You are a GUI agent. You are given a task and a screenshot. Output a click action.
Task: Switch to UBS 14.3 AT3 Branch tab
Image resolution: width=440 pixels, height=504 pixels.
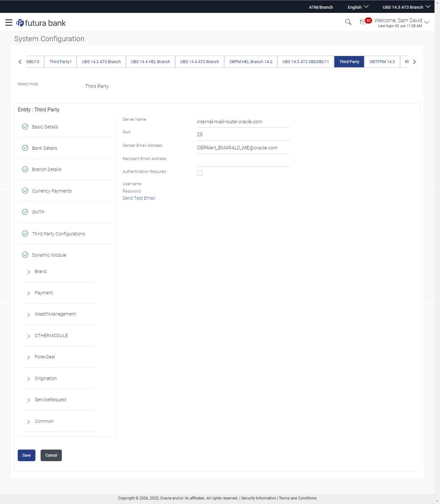click(x=101, y=62)
